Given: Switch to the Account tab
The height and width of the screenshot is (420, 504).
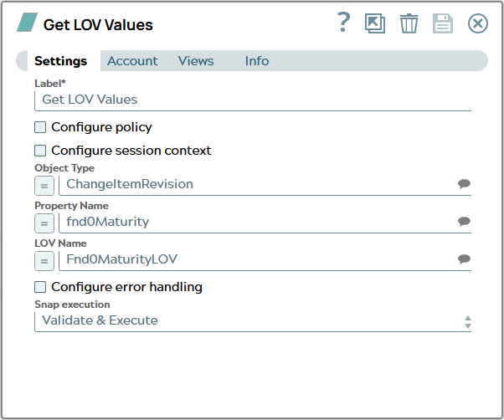Looking at the screenshot, I should click(132, 61).
